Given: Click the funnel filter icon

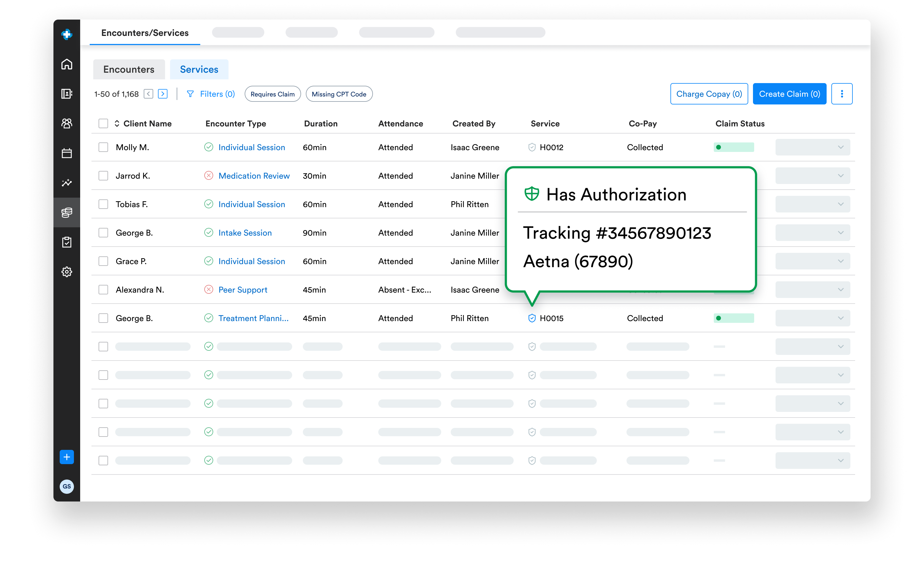Looking at the screenshot, I should click(x=190, y=94).
